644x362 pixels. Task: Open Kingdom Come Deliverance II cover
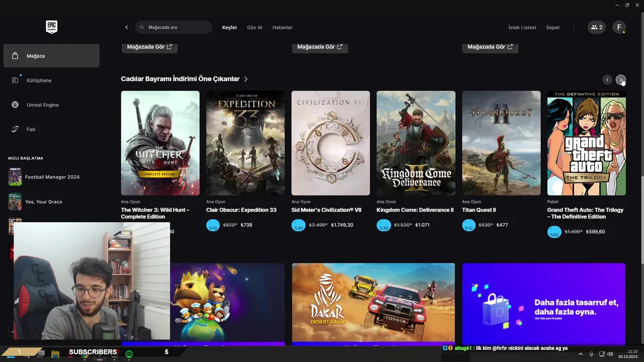click(416, 143)
